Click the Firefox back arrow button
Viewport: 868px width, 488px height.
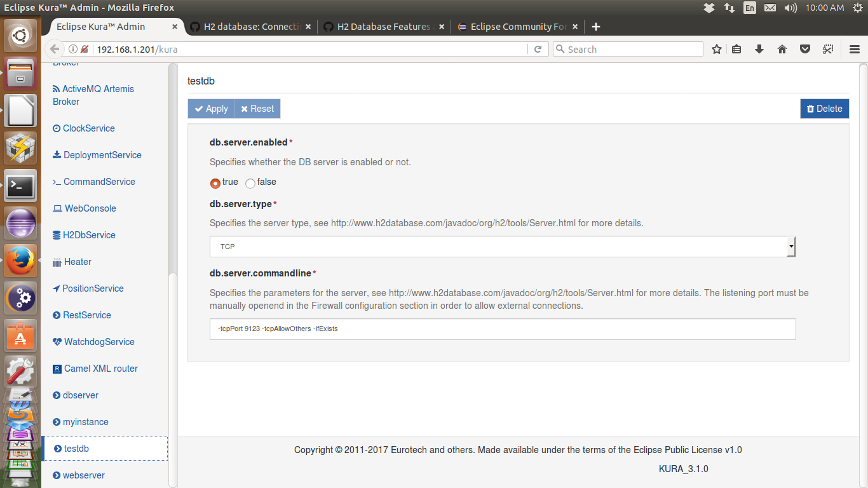(x=54, y=49)
